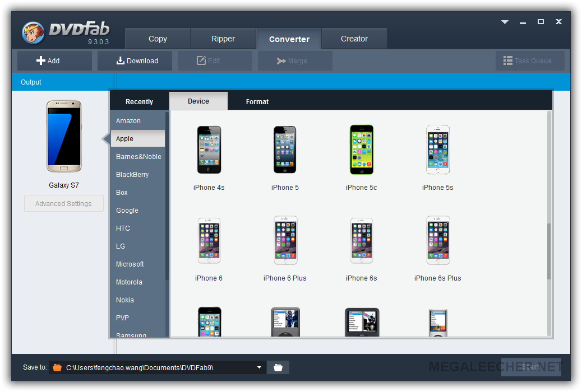The height and width of the screenshot is (392, 582).
Task: Click the Output header label
Action: [x=31, y=82]
